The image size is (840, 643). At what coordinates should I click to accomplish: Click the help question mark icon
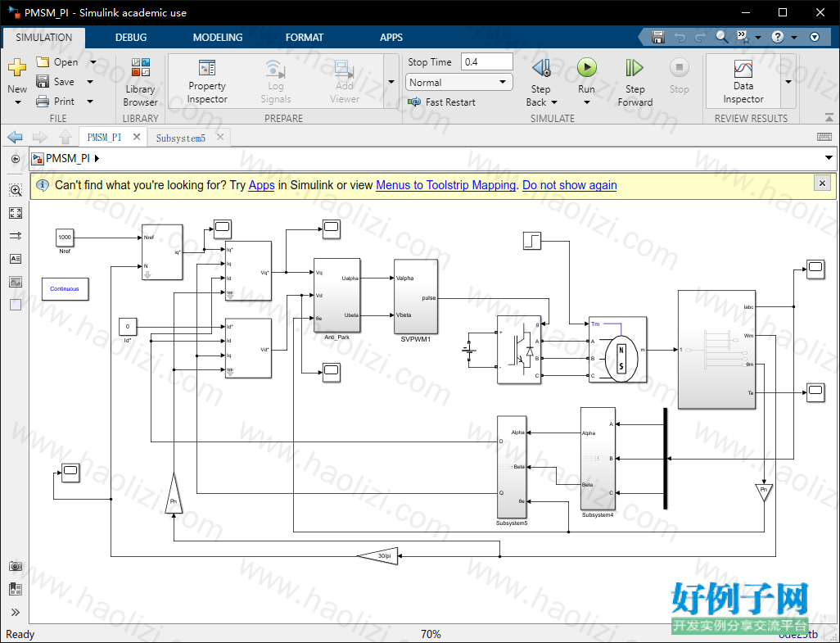pos(778,37)
